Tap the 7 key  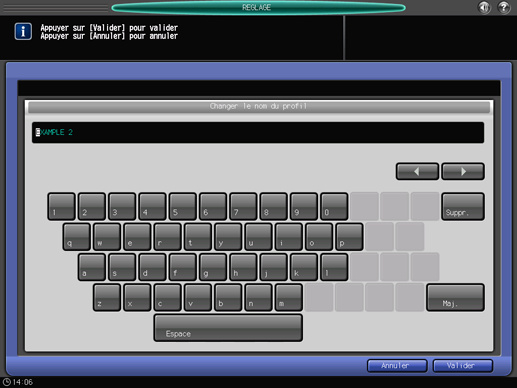point(243,206)
